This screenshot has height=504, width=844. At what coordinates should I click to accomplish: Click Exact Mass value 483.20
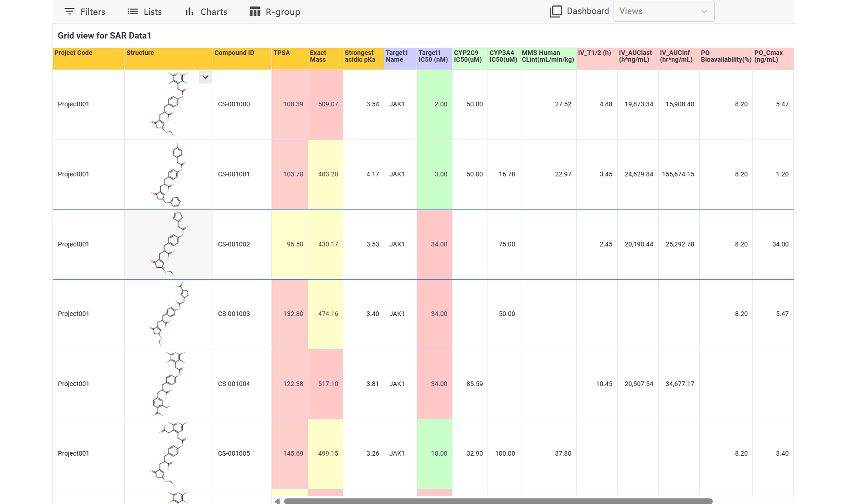tap(328, 174)
